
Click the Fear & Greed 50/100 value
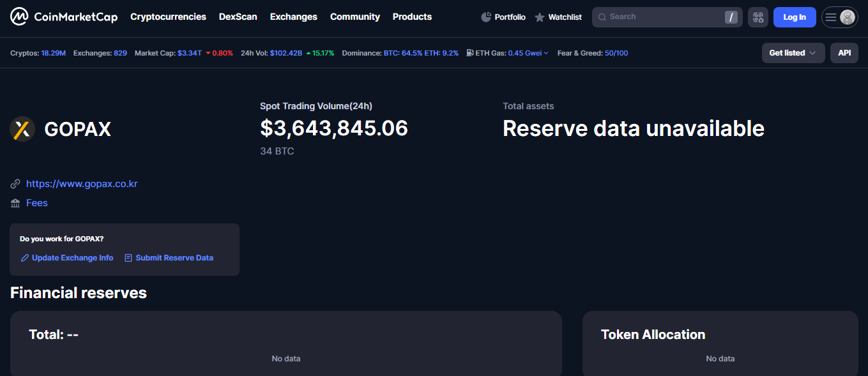(616, 53)
